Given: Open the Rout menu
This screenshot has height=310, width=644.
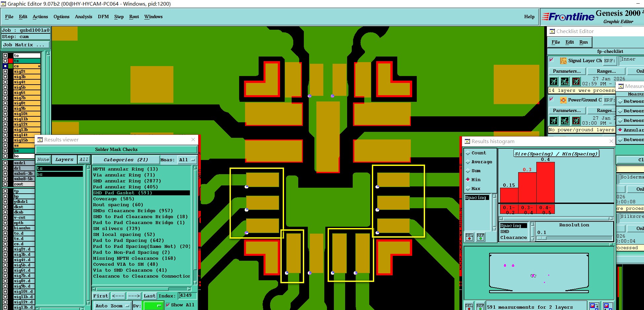Looking at the screenshot, I should 134,17.
